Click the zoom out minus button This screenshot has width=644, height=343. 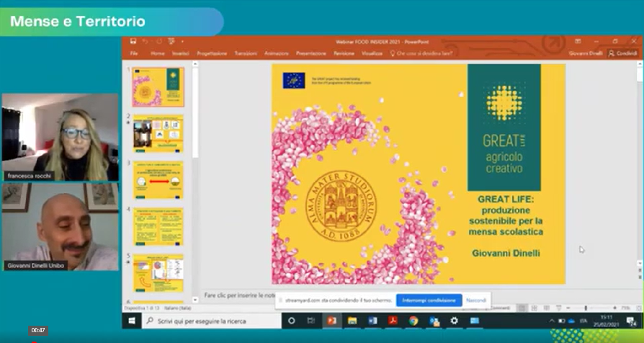(568, 308)
